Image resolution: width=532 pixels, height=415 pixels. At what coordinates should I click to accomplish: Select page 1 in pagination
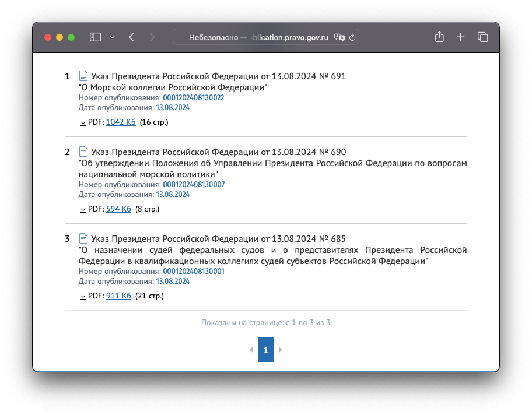click(265, 350)
